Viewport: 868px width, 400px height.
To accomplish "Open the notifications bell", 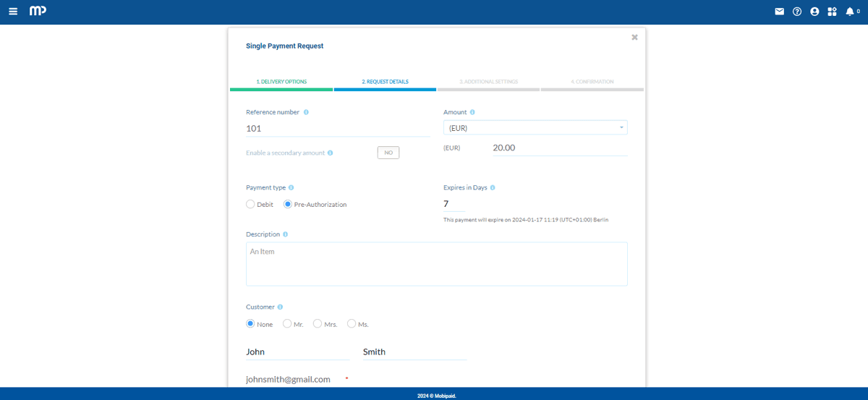I will coord(850,12).
